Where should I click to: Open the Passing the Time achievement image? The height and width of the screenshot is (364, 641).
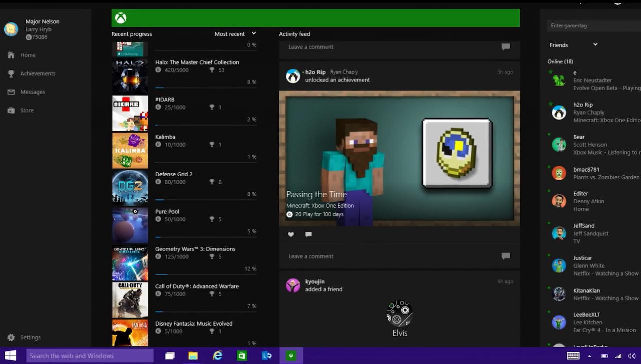pyautogui.click(x=400, y=158)
